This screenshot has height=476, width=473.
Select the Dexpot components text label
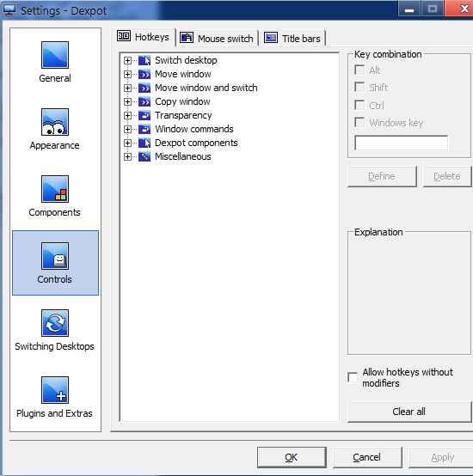(196, 143)
